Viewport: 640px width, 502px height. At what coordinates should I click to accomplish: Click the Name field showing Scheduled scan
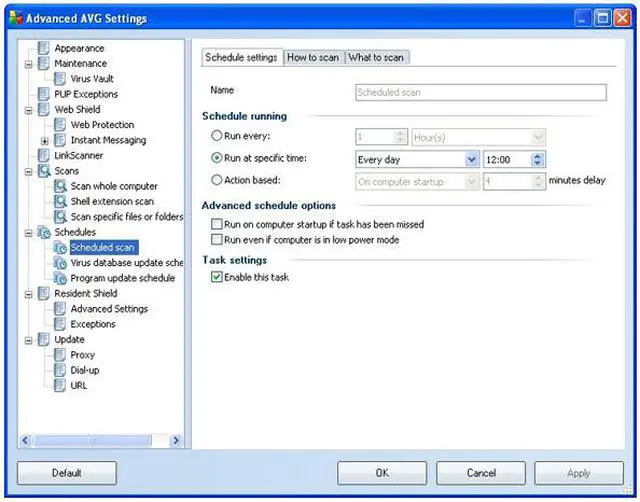[x=481, y=92]
